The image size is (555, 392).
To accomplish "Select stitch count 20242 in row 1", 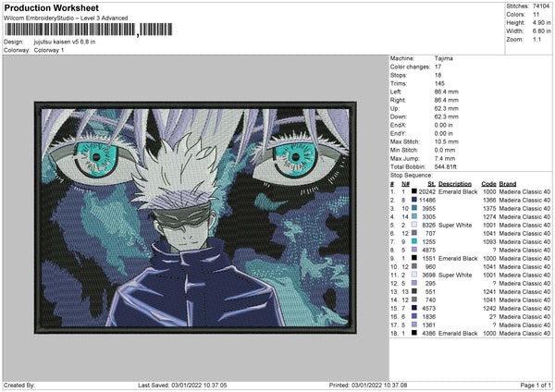I will [426, 191].
